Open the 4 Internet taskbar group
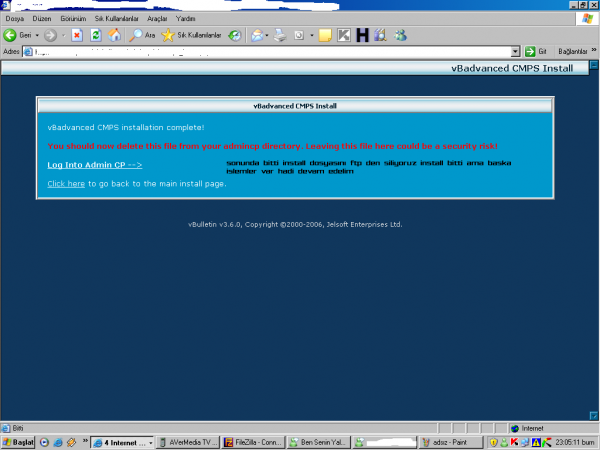 [123, 442]
